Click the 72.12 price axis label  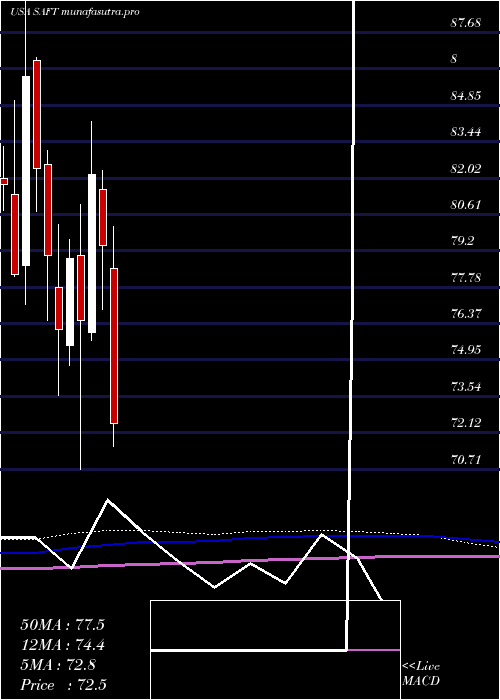click(x=466, y=422)
